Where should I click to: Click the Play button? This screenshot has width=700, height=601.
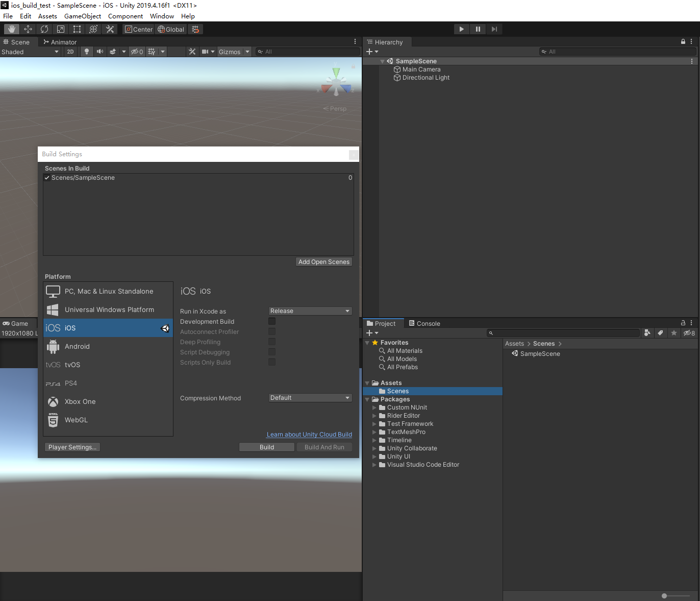pos(461,29)
